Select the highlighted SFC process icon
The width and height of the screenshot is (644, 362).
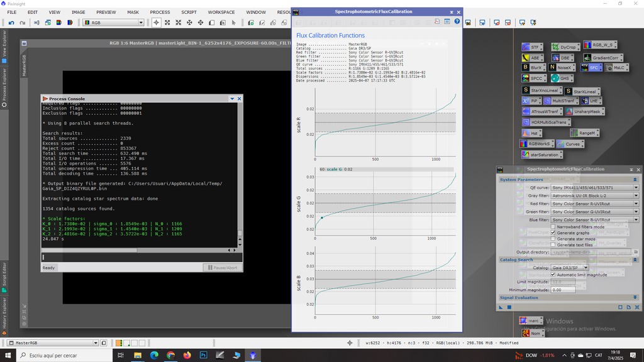(591, 67)
